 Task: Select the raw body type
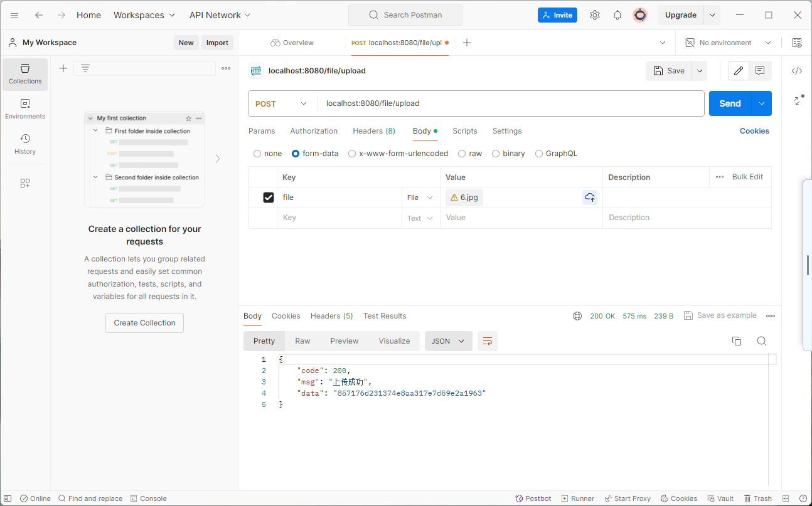[462, 154]
